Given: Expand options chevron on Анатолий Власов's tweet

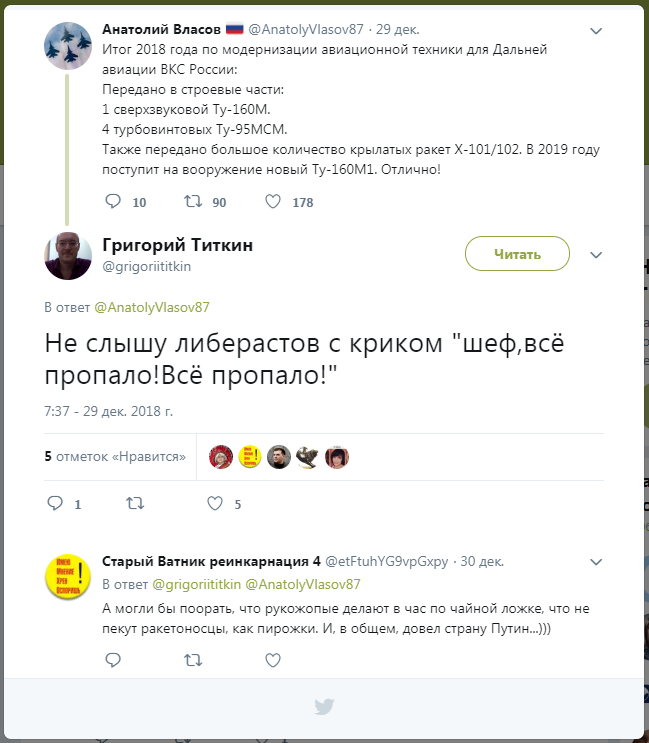Looking at the screenshot, I should (596, 31).
